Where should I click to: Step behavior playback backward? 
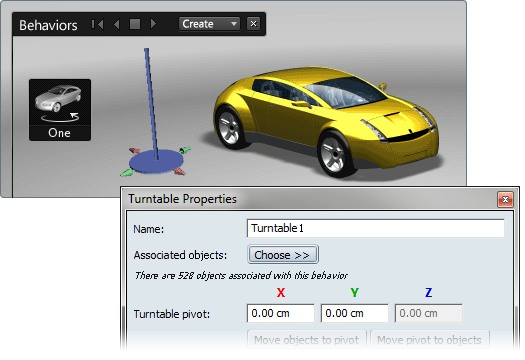[x=117, y=24]
